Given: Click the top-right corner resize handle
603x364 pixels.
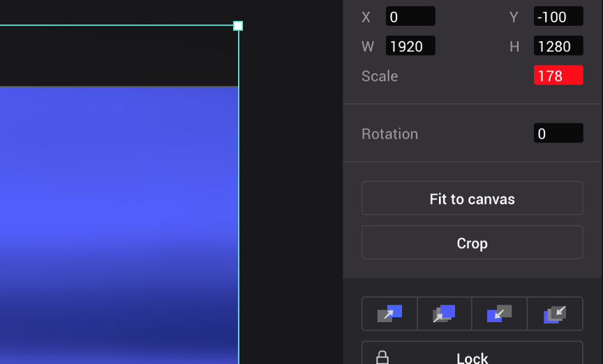Looking at the screenshot, I should pyautogui.click(x=238, y=26).
